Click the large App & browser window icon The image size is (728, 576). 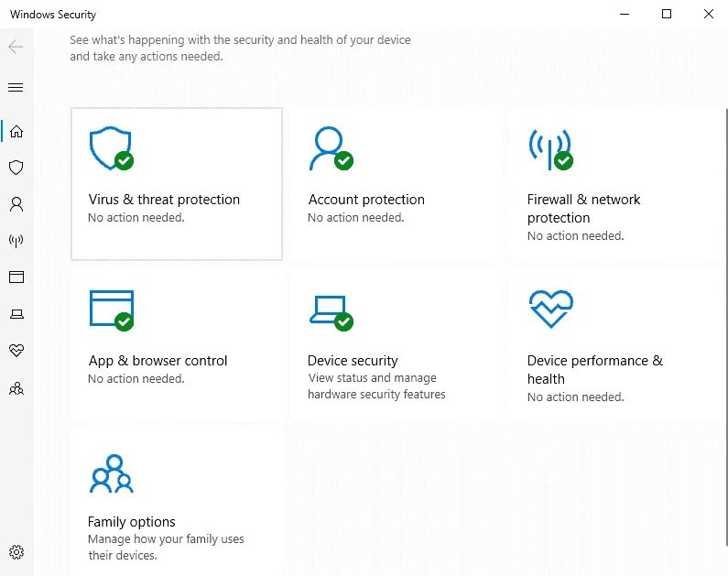click(112, 310)
